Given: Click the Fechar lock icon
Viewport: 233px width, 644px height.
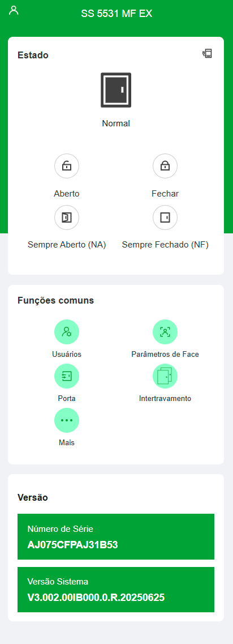Looking at the screenshot, I should (x=165, y=166).
